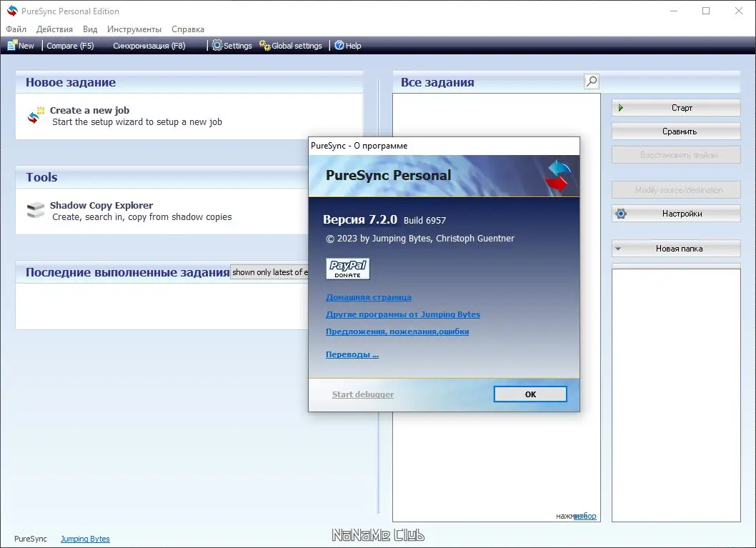Click the Настройки button with gear

click(676, 214)
